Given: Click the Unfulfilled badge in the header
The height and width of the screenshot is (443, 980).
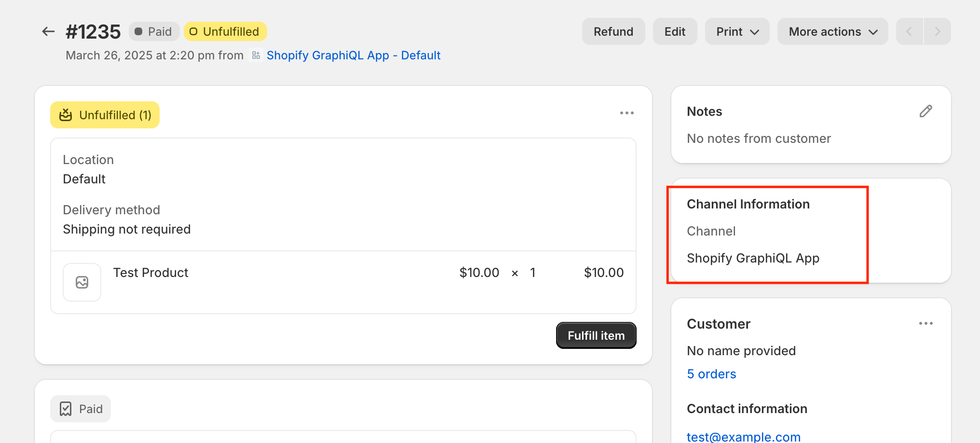Looking at the screenshot, I should 225,32.
